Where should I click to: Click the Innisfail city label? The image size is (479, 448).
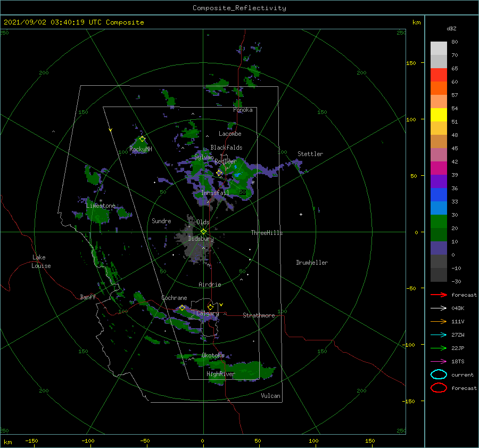(215, 193)
